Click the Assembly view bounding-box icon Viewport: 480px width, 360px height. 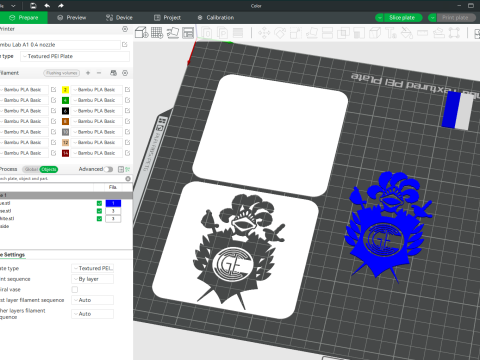[x=454, y=33]
